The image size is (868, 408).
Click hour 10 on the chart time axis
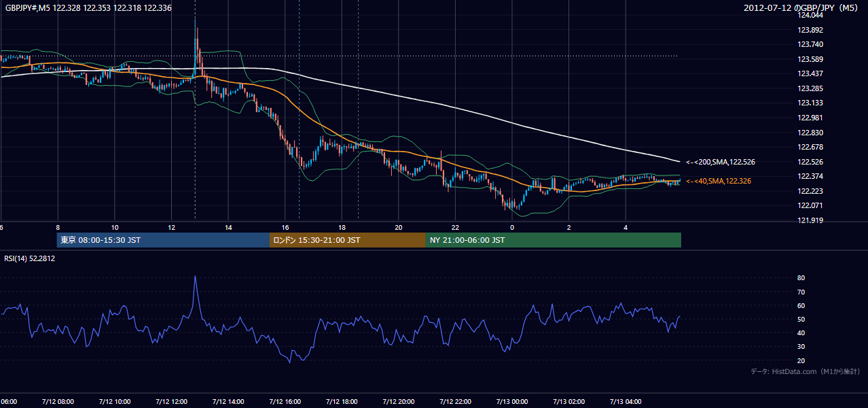115,227
